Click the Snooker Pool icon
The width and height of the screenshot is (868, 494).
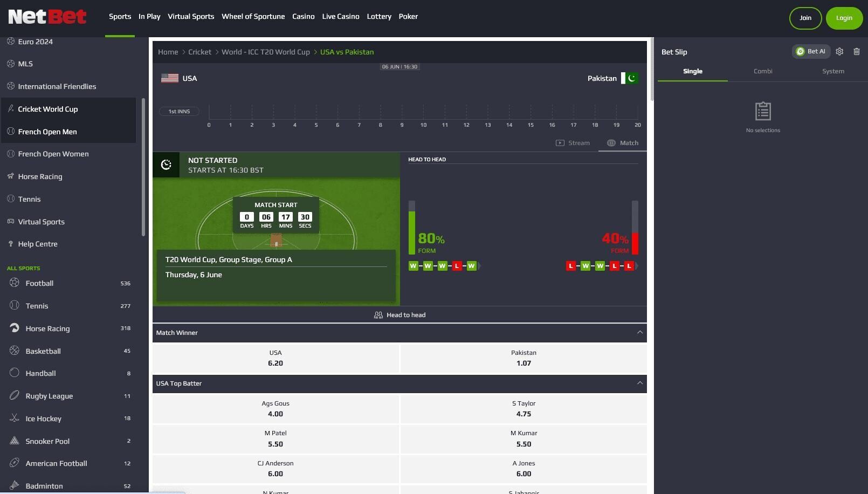click(x=15, y=441)
